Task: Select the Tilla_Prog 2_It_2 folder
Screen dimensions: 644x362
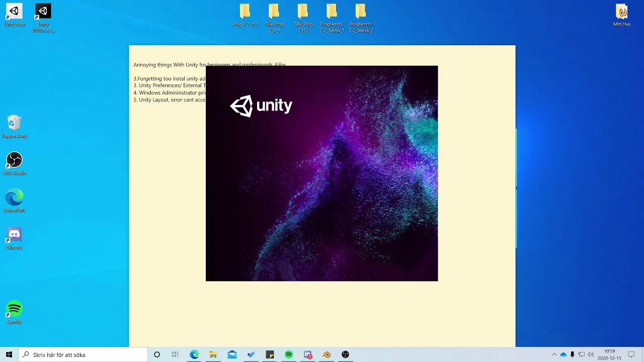Action: (303, 18)
